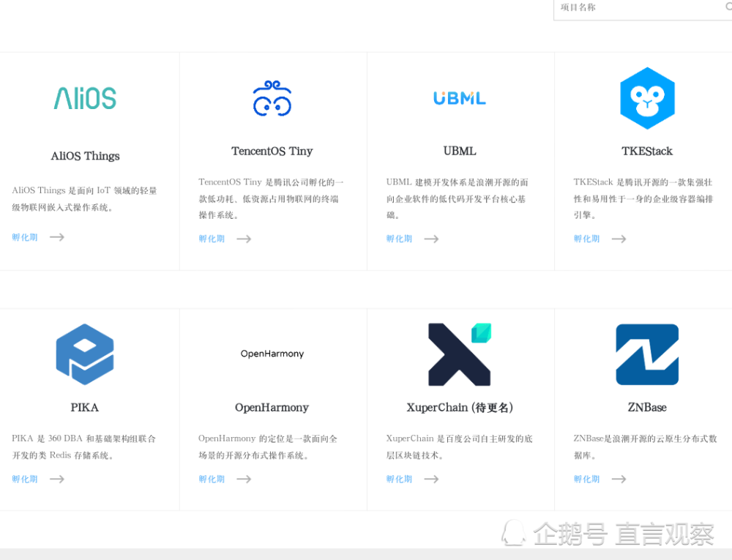Viewport: 732px width, 560px height.
Task: Click the UBML logo
Action: [x=460, y=98]
